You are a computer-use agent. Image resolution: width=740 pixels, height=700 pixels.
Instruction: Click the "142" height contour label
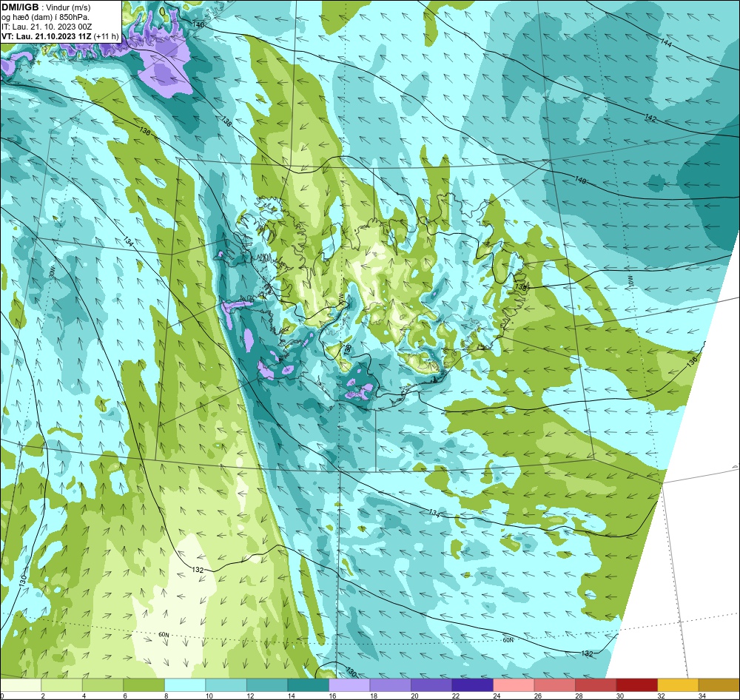[650, 118]
